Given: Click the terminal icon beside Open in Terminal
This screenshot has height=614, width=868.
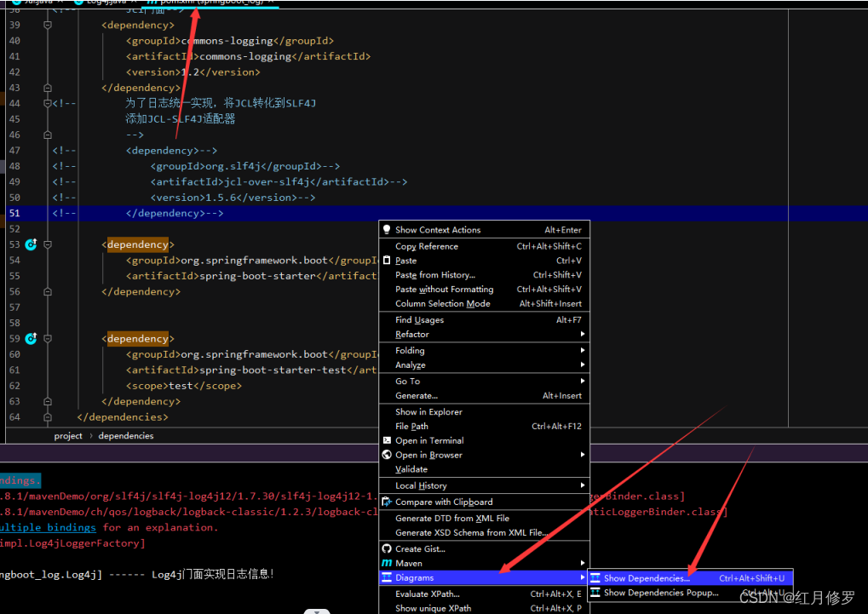Looking at the screenshot, I should point(387,440).
